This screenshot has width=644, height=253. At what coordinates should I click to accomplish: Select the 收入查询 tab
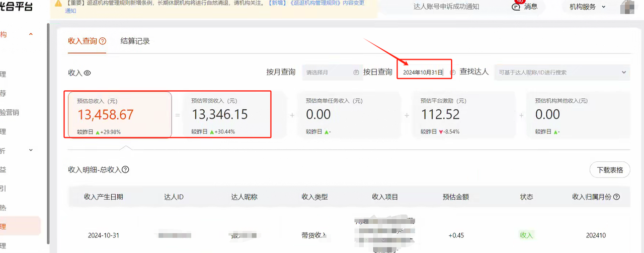83,41
